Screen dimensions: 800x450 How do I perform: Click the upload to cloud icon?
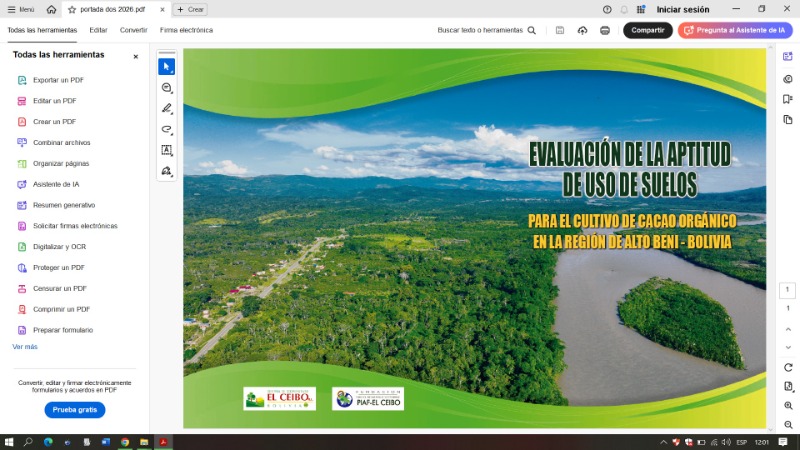tap(583, 30)
